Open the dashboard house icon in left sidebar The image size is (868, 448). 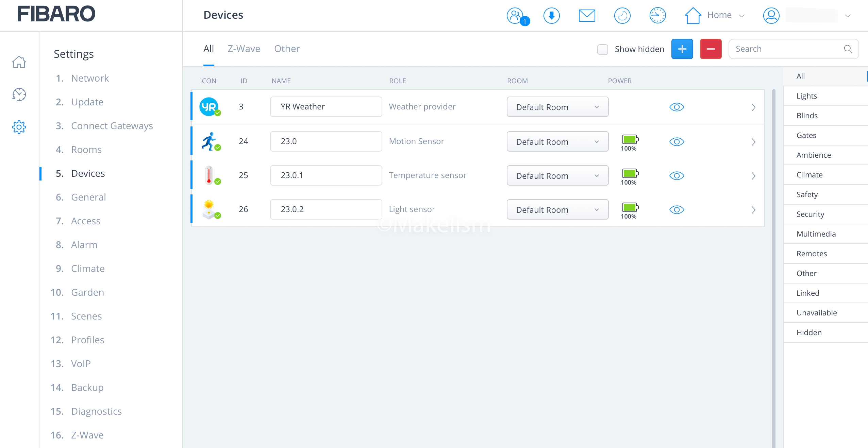point(19,62)
